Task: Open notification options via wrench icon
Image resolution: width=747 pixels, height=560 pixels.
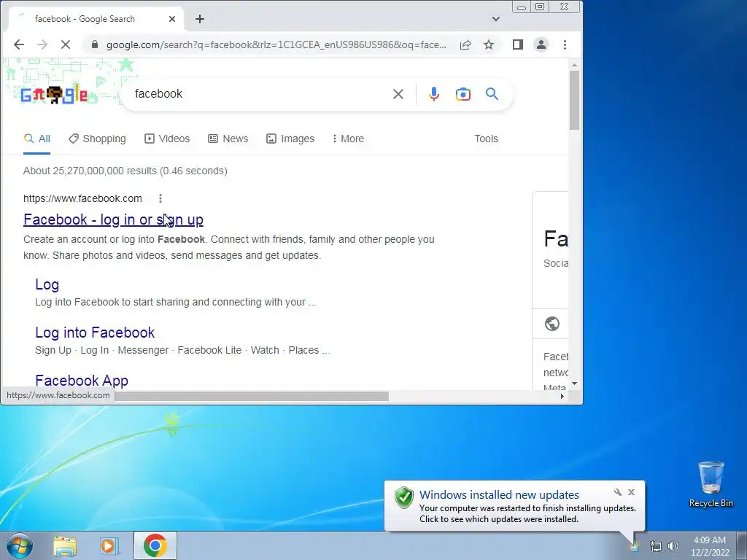Action: pos(618,492)
